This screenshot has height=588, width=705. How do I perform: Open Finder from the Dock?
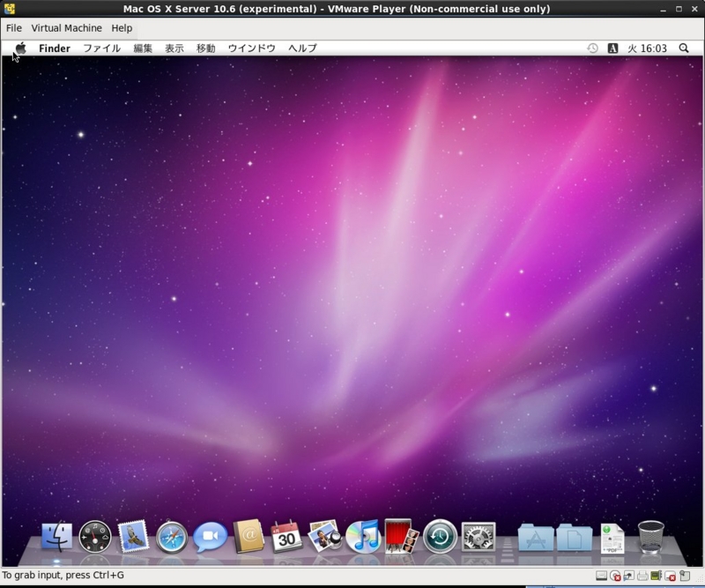click(x=56, y=536)
